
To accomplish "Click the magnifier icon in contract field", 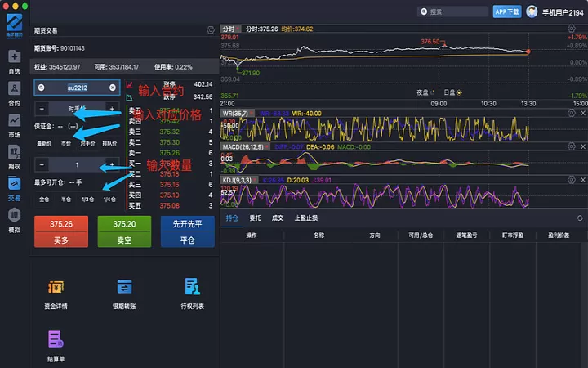I will point(42,88).
